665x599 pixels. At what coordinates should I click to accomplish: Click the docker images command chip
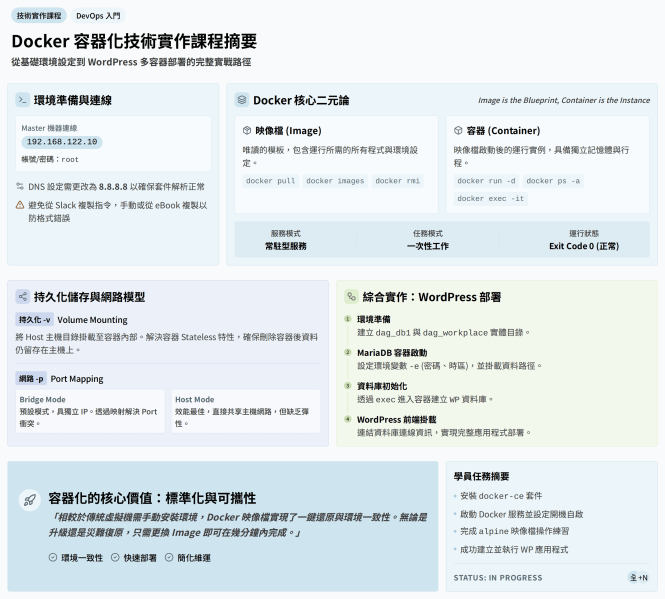tap(335, 181)
